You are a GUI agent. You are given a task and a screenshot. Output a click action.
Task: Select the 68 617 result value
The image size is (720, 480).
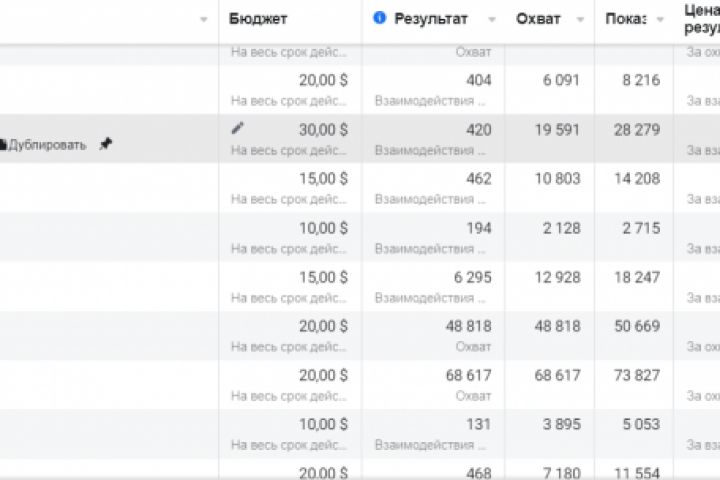pos(468,375)
